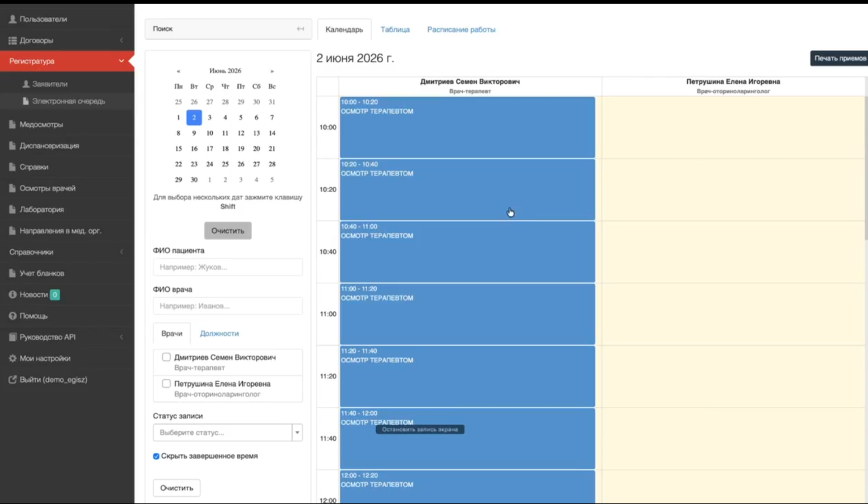Open the 11:20 - 11:40 appointment slot

tap(467, 376)
